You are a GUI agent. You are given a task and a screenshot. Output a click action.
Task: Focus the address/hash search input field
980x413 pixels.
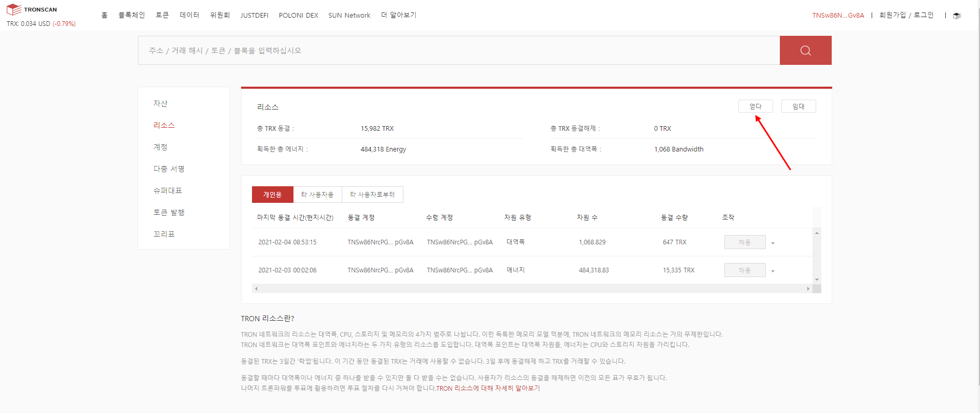pyautogui.click(x=458, y=50)
